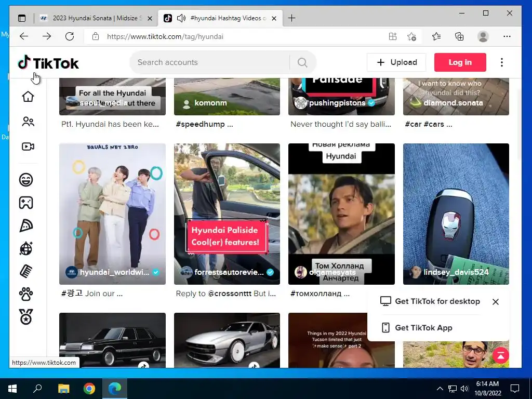Open File Explorer from taskbar

coord(63,389)
